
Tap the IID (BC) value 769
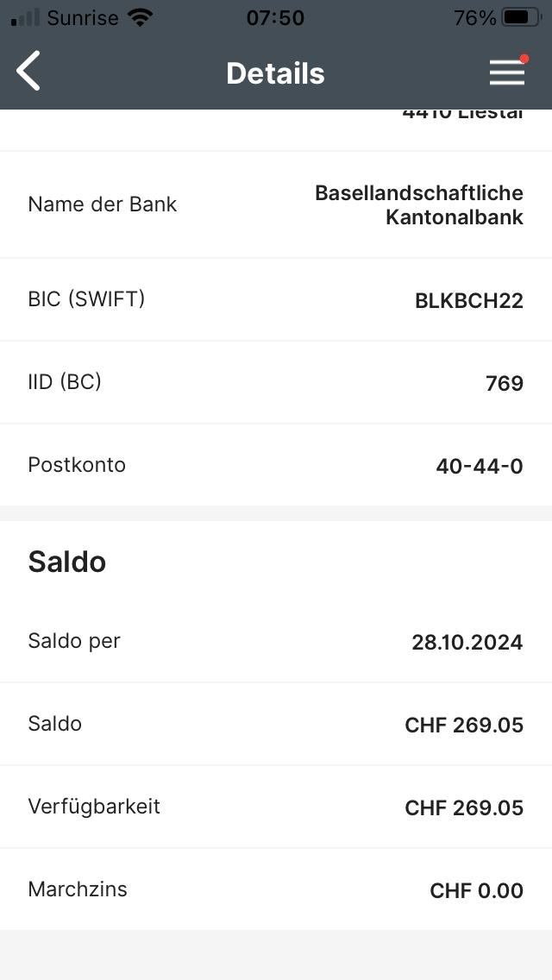pyautogui.click(x=505, y=383)
